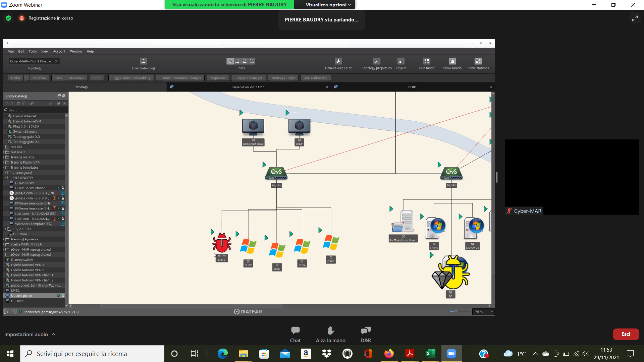Switch to the Supervision VPF 11.2 c tab
Image resolution: width=644 pixels, height=362 pixels.
tap(248, 87)
